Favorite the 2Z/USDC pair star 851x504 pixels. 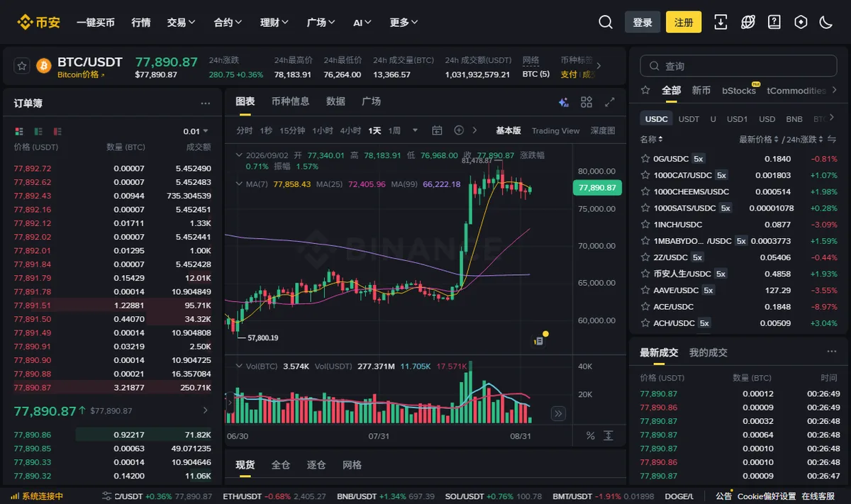coord(645,257)
